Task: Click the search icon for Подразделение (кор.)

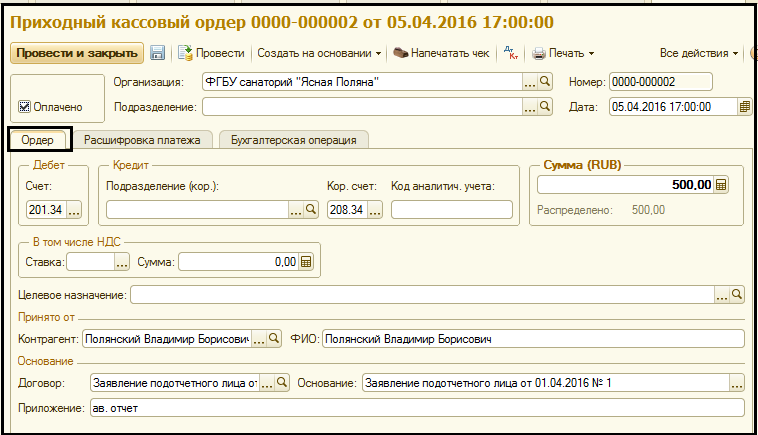Action: (311, 210)
